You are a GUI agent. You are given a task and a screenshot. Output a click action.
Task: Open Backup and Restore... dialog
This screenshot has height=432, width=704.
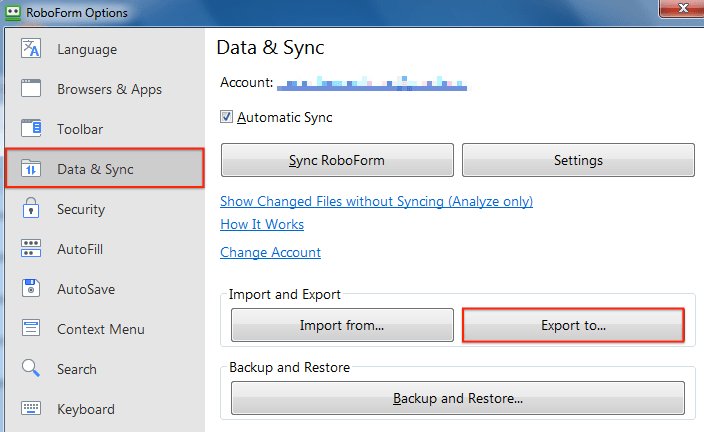tap(458, 398)
